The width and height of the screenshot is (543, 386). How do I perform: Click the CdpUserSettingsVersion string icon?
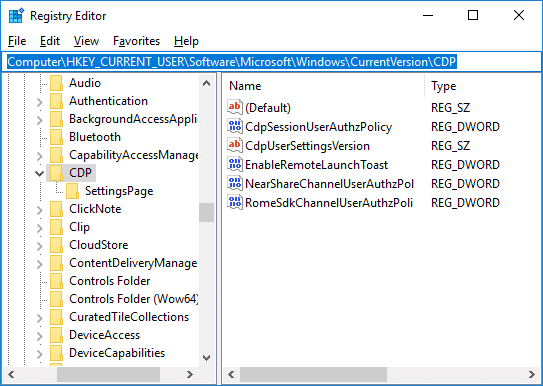tap(234, 145)
